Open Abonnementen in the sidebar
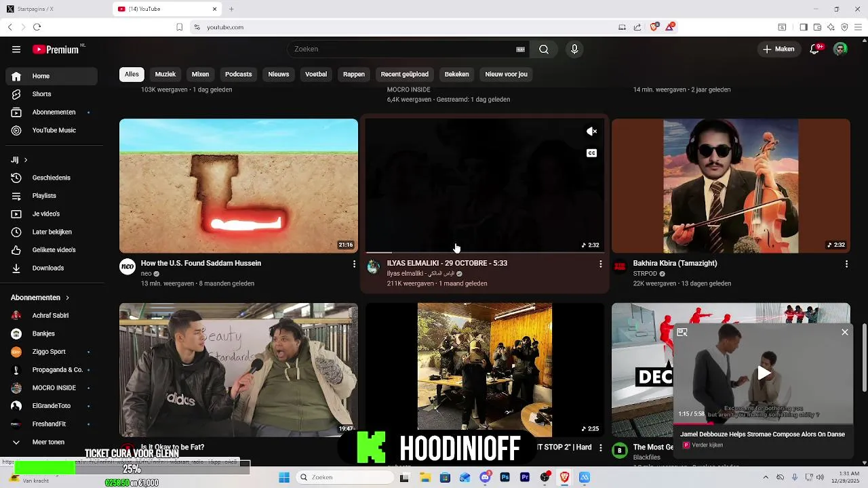 52,112
